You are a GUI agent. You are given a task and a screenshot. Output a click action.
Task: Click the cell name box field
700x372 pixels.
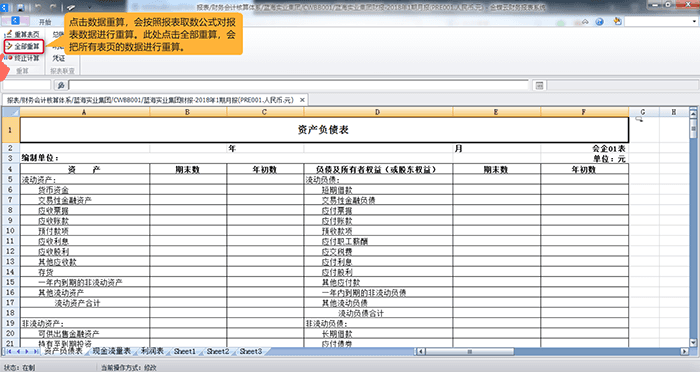coord(27,85)
